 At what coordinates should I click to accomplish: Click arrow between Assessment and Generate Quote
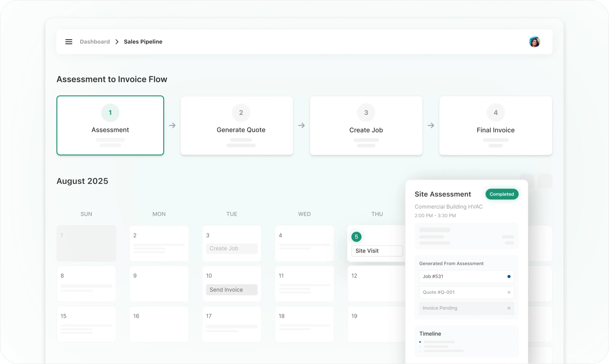172,126
